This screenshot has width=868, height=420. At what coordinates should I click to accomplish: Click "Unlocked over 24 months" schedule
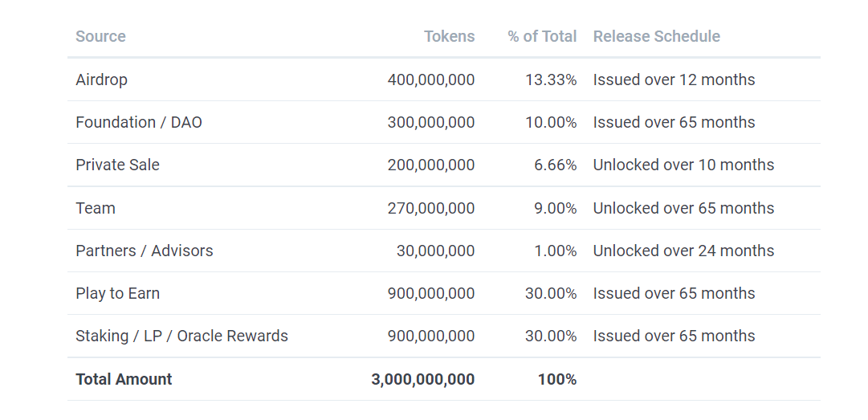pyautogui.click(x=683, y=251)
